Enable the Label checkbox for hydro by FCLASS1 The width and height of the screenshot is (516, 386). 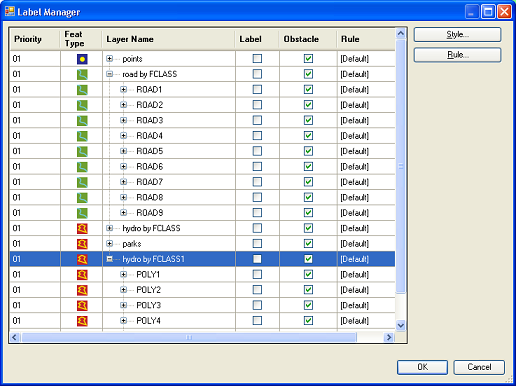[257, 259]
